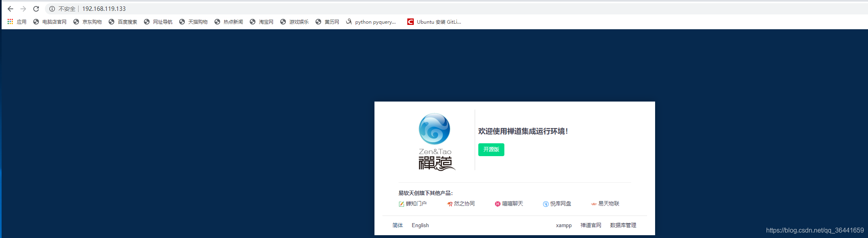Open 网址导航 bookmark
The image size is (868, 238).
[158, 22]
